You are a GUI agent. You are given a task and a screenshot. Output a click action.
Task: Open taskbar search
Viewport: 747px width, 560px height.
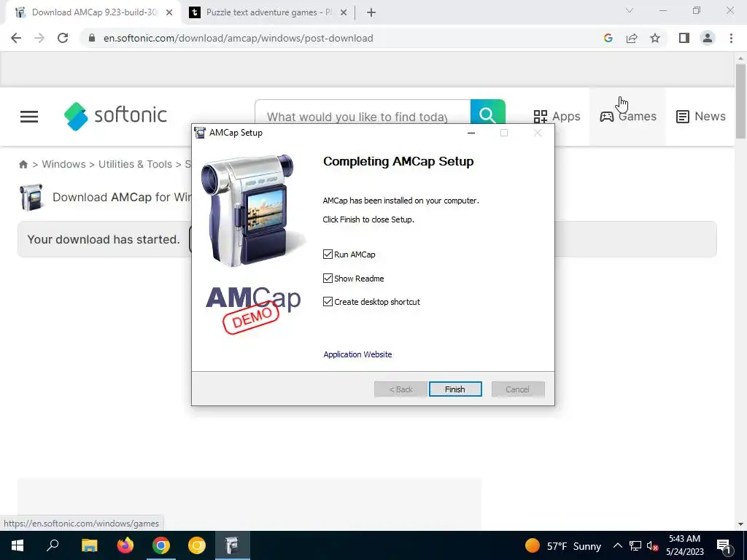tap(53, 545)
